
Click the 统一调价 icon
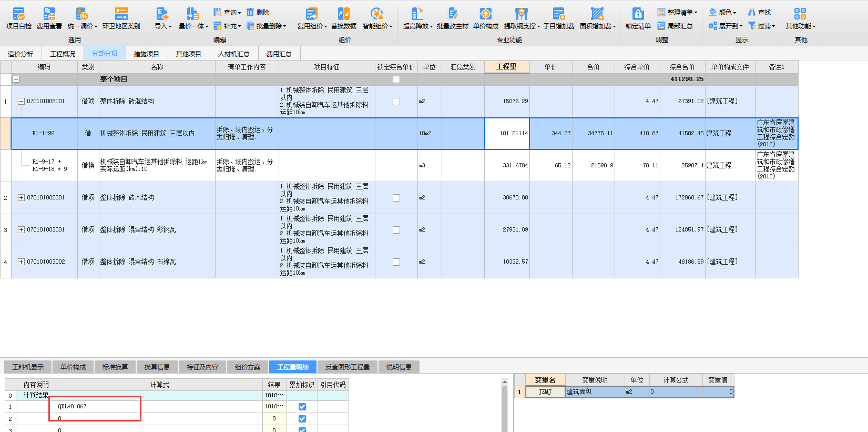coord(82,14)
